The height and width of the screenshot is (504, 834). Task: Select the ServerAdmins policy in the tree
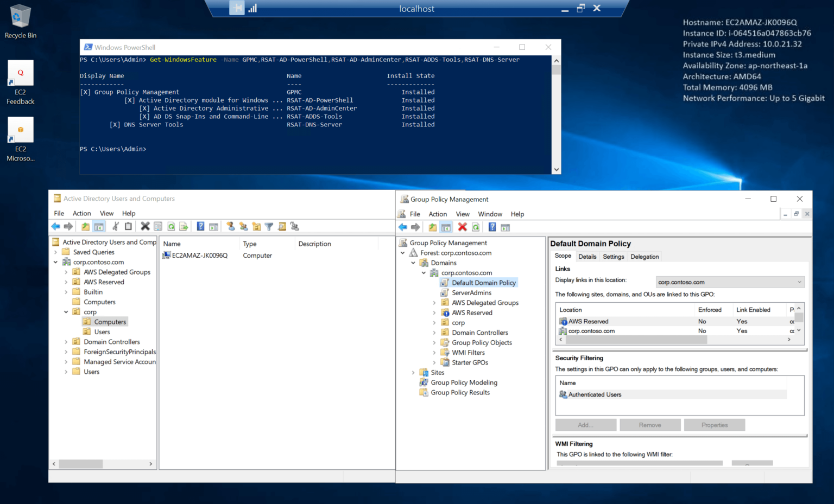[471, 293]
